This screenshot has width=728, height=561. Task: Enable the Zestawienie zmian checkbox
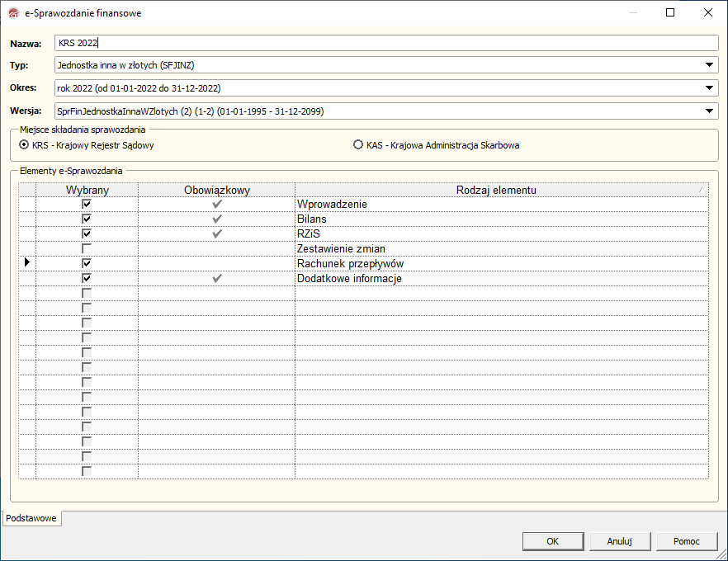coord(87,248)
